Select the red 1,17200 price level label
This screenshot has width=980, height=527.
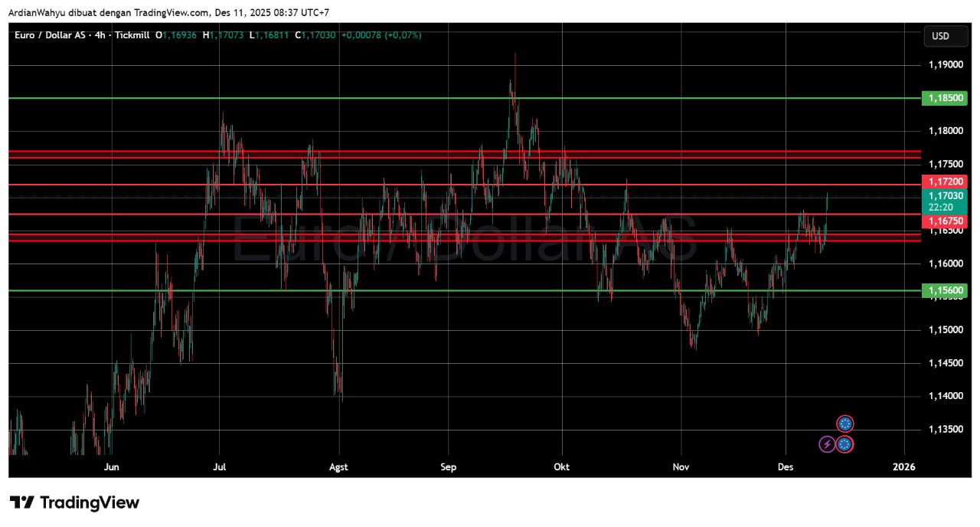946,182
